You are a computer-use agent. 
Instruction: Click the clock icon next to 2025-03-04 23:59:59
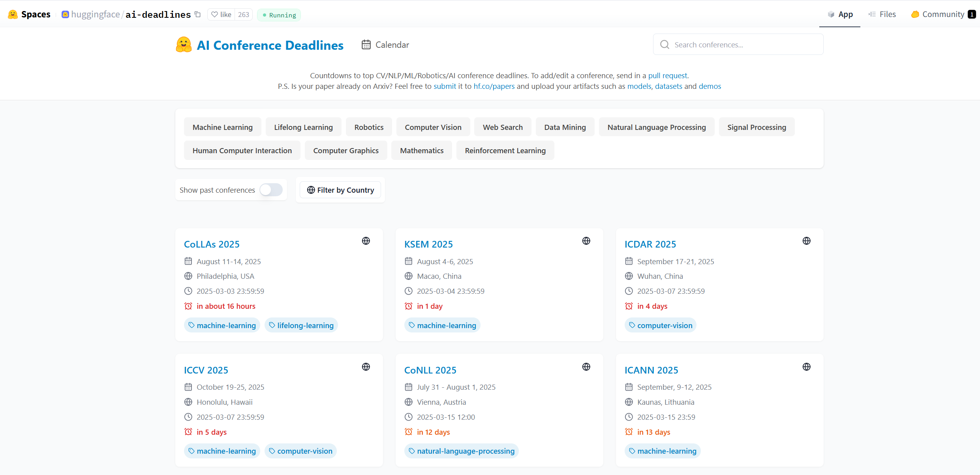tap(409, 291)
